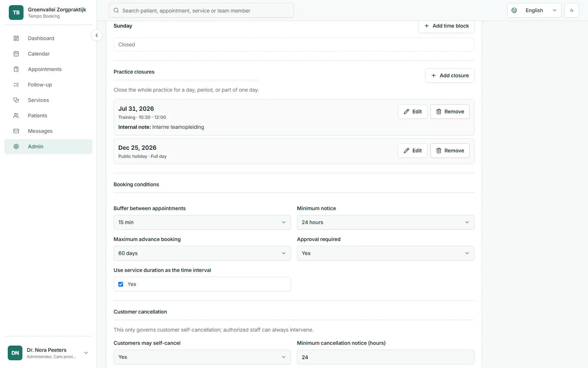Image resolution: width=588 pixels, height=368 pixels.
Task: Click pencil icon for Jul 31 closure
Action: (406, 112)
